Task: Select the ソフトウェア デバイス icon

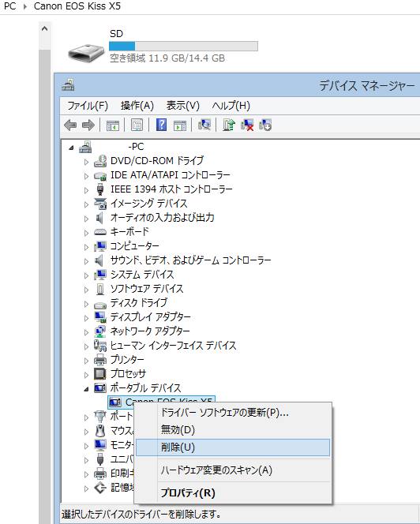Action: [100, 289]
